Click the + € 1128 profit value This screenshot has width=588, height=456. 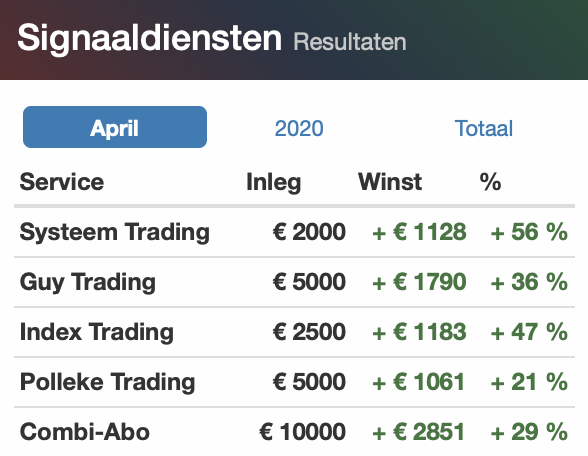pyautogui.click(x=419, y=232)
